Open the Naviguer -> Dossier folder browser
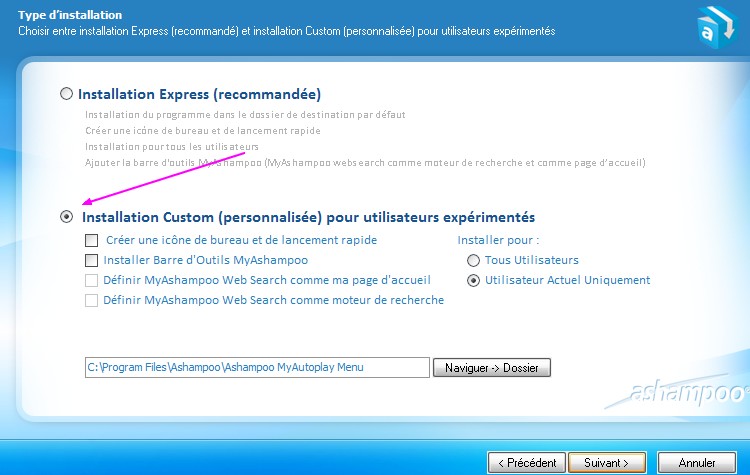 [492, 367]
